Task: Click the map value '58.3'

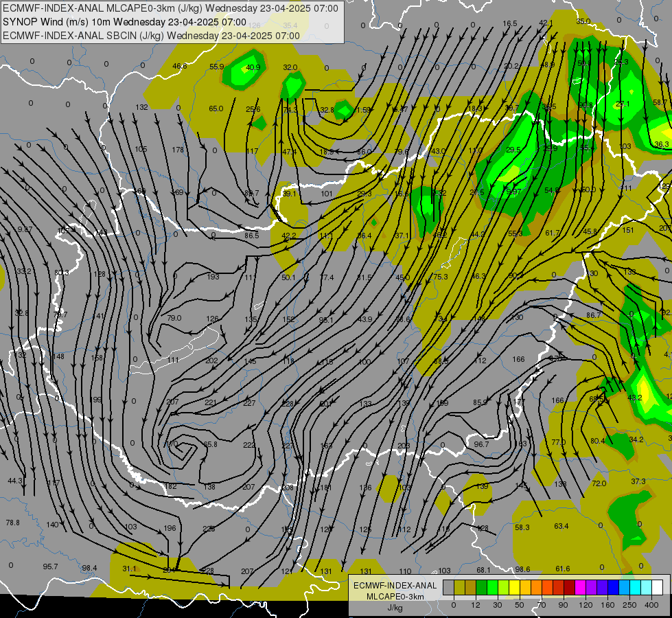Action: (x=522, y=527)
